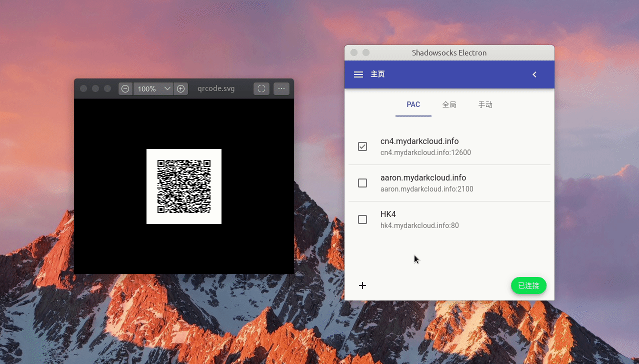The image size is (639, 364).
Task: Click the QR code image
Action: (184, 186)
